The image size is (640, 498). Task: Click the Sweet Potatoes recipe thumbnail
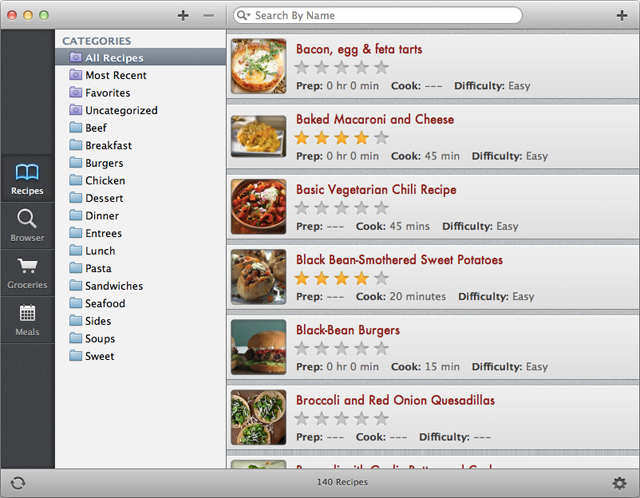click(x=259, y=277)
